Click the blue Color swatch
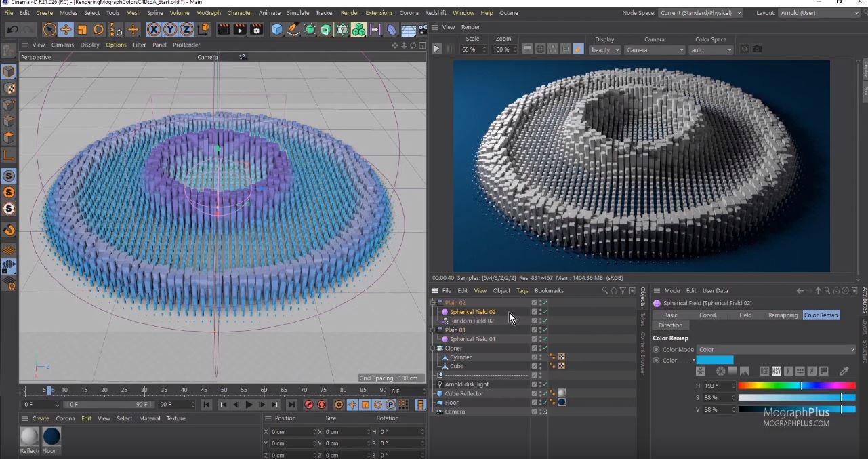Viewport: 868px width, 459px height. [x=715, y=360]
